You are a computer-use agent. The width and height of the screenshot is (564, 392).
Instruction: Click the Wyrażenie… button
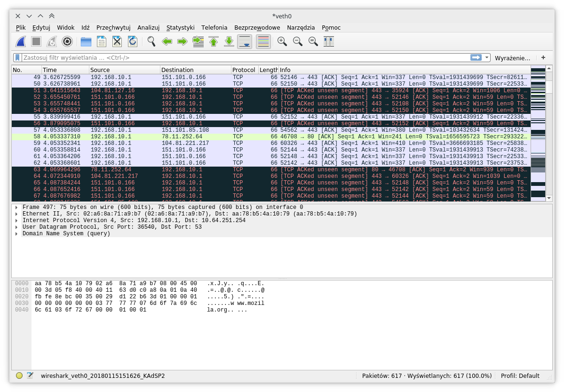point(512,58)
